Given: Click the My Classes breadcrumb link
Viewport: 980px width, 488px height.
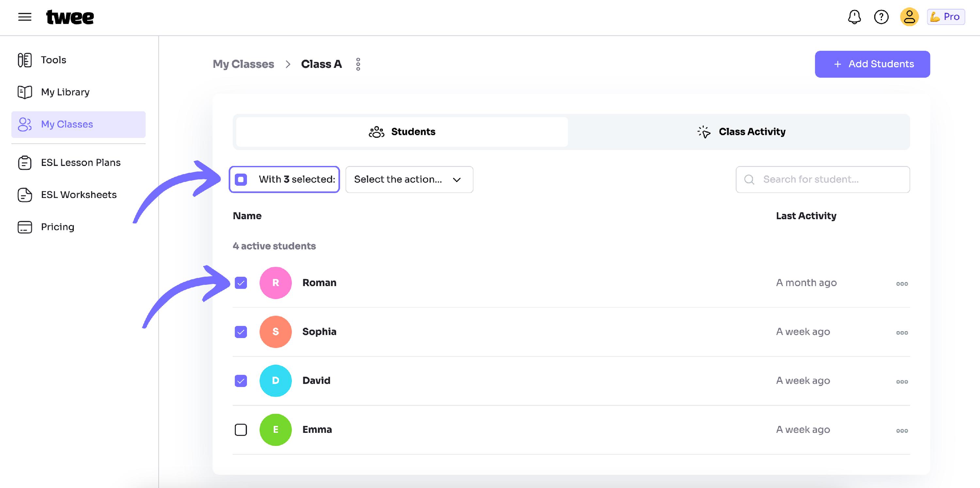Looking at the screenshot, I should click(x=243, y=64).
